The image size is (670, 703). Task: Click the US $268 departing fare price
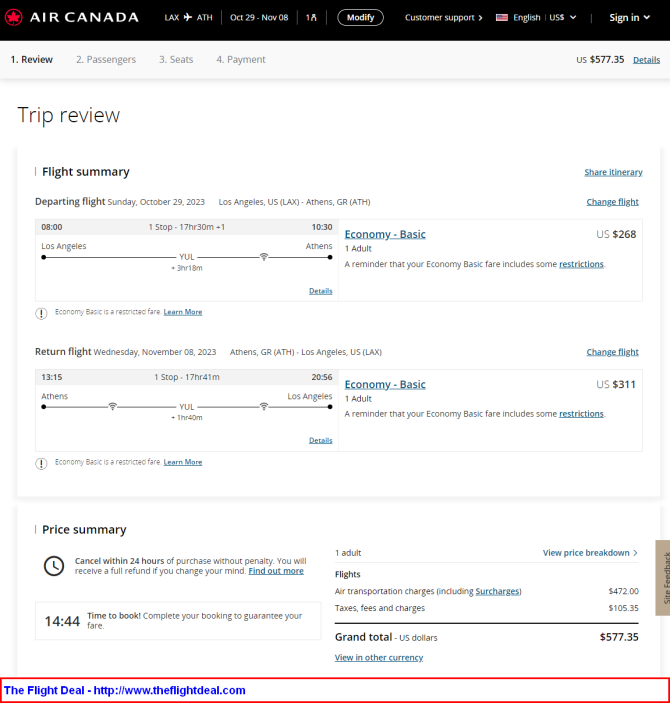pyautogui.click(x=616, y=234)
